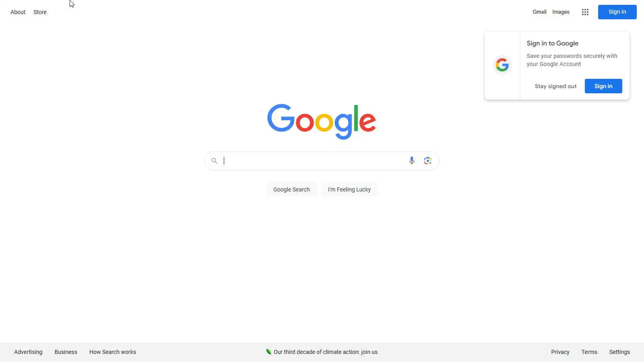Click the Google G logo in popup
644x362 pixels.
[502, 65]
